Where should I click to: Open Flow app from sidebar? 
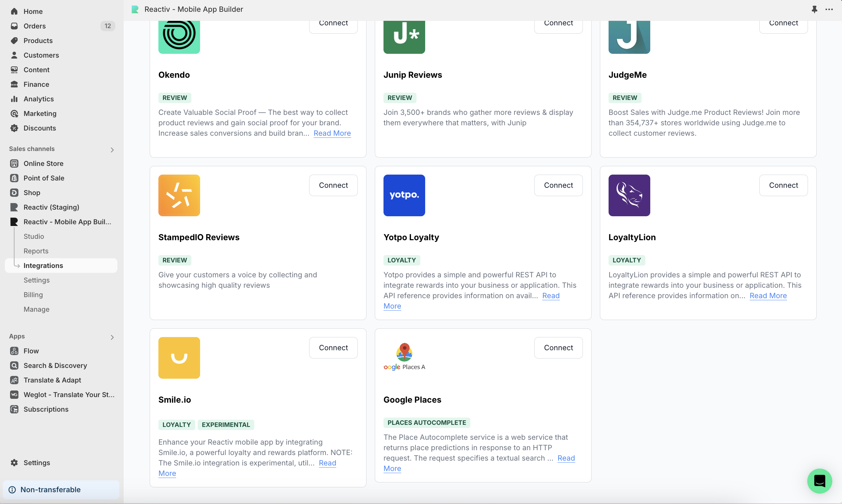point(31,351)
